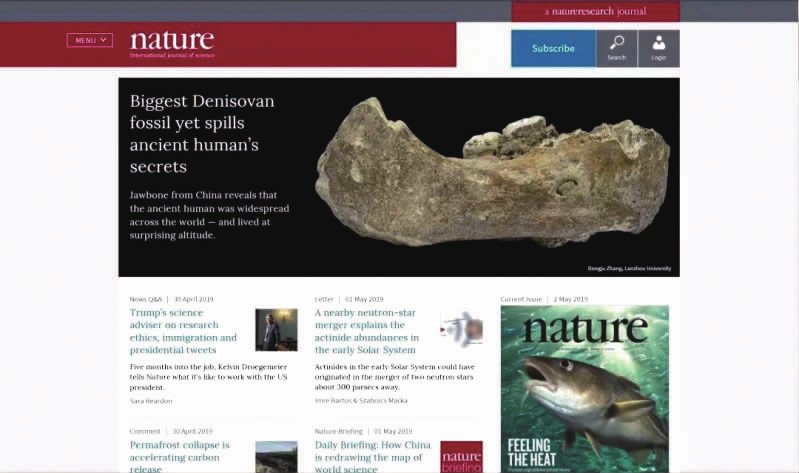Click the permafrost landscape thumbnail
The height and width of the screenshot is (473, 799).
click(276, 457)
